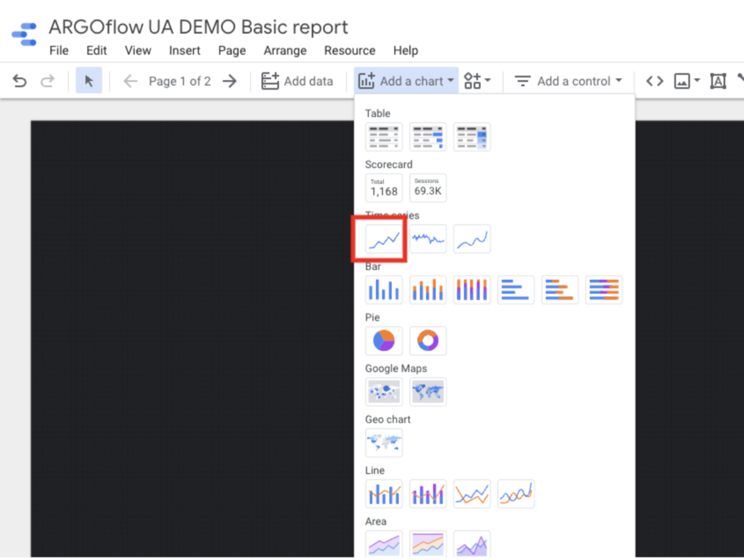Activate the selection mode pointer tool
The height and width of the screenshot is (560, 744).
pyautogui.click(x=89, y=81)
